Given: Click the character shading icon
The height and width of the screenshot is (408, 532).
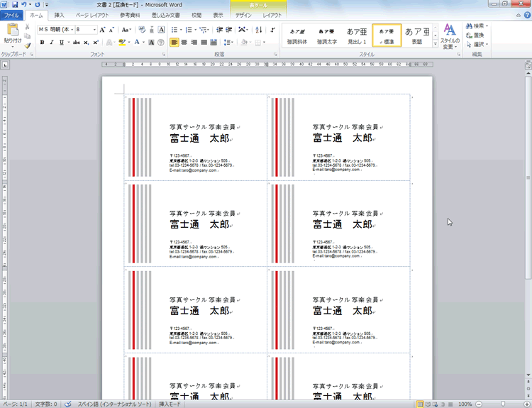Looking at the screenshot, I should coord(151,43).
